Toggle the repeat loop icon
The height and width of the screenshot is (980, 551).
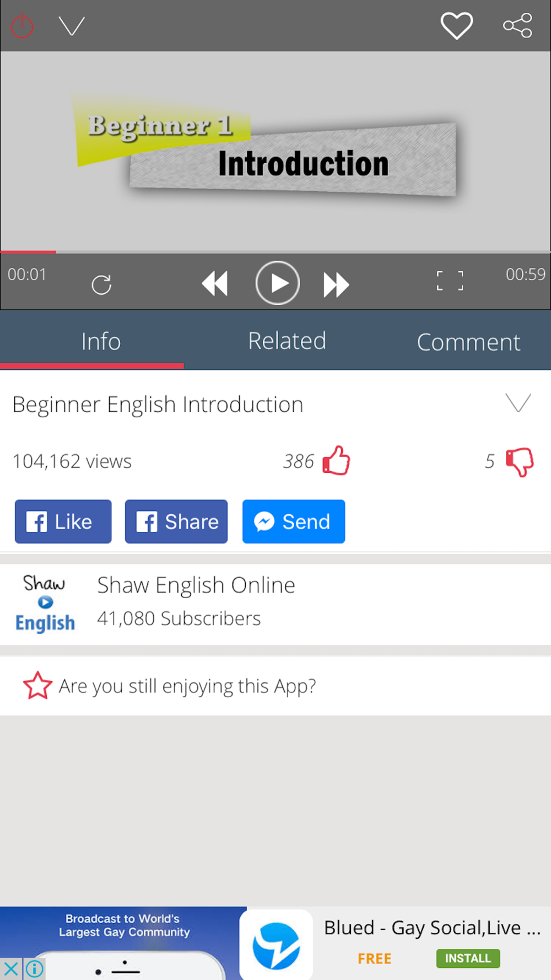tap(101, 284)
